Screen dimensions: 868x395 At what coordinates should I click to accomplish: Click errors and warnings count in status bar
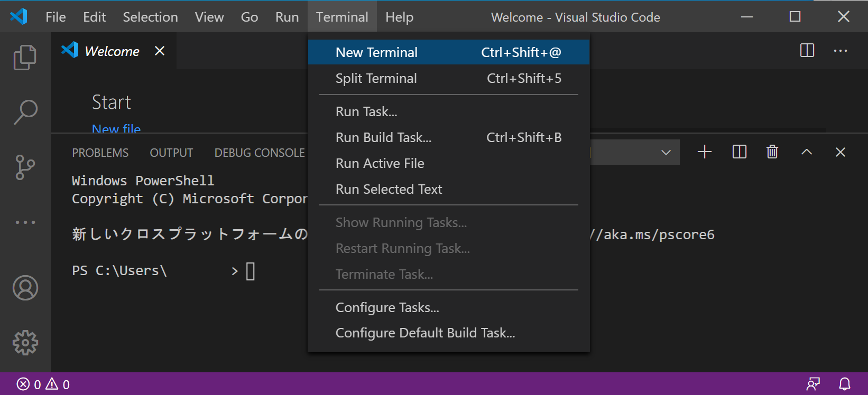[x=43, y=384]
